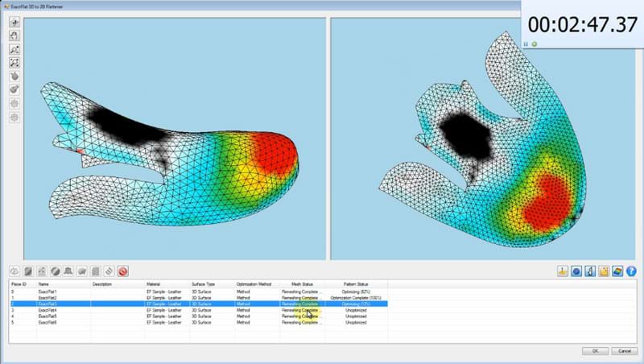Click the black region on flattened pattern
Screen dimensions: 644x364
pyautogui.click(x=462, y=134)
